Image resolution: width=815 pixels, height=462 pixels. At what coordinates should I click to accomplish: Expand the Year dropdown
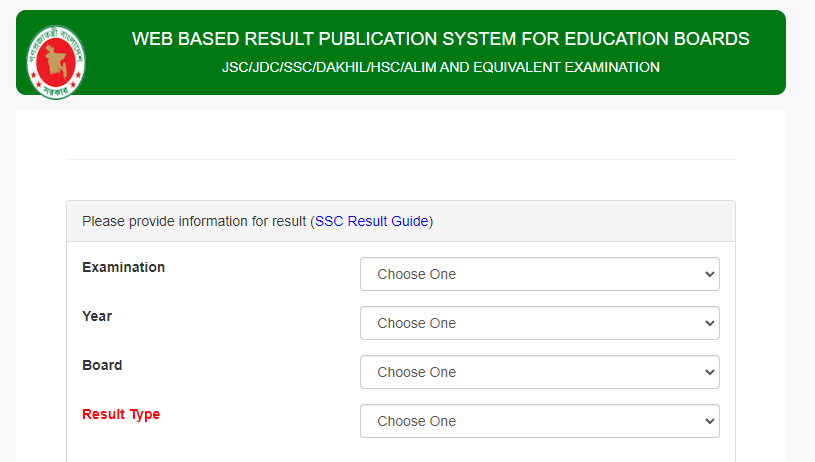(x=540, y=323)
